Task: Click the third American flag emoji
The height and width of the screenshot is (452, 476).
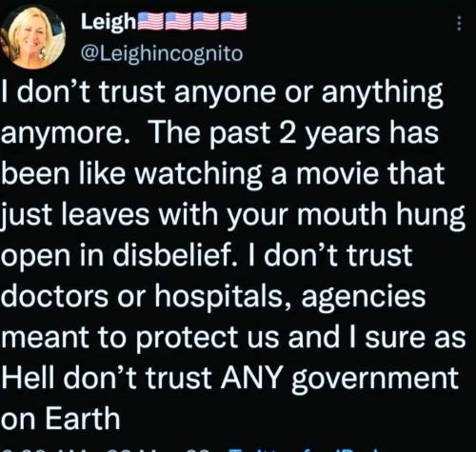Action: (x=205, y=22)
